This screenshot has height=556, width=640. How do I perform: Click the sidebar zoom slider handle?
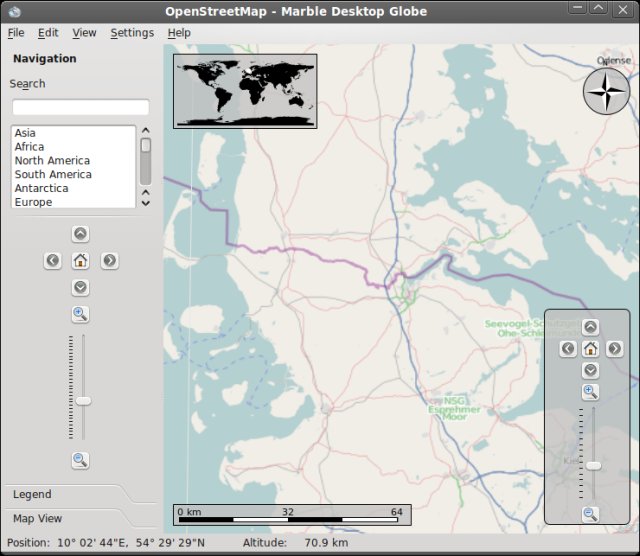click(83, 400)
